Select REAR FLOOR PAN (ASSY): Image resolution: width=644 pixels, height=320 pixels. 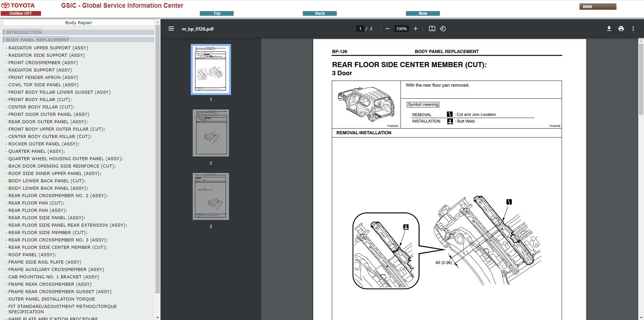pos(38,210)
